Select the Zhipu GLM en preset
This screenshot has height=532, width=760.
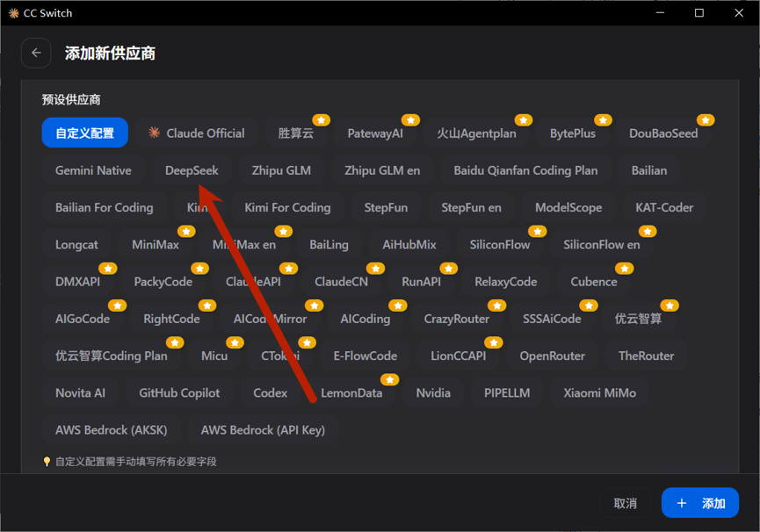click(x=382, y=170)
